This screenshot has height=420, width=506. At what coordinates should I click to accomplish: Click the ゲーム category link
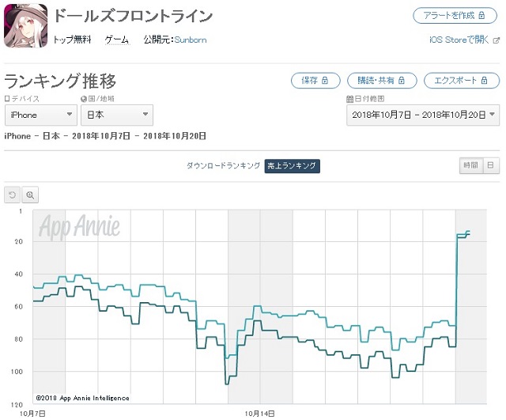point(117,40)
